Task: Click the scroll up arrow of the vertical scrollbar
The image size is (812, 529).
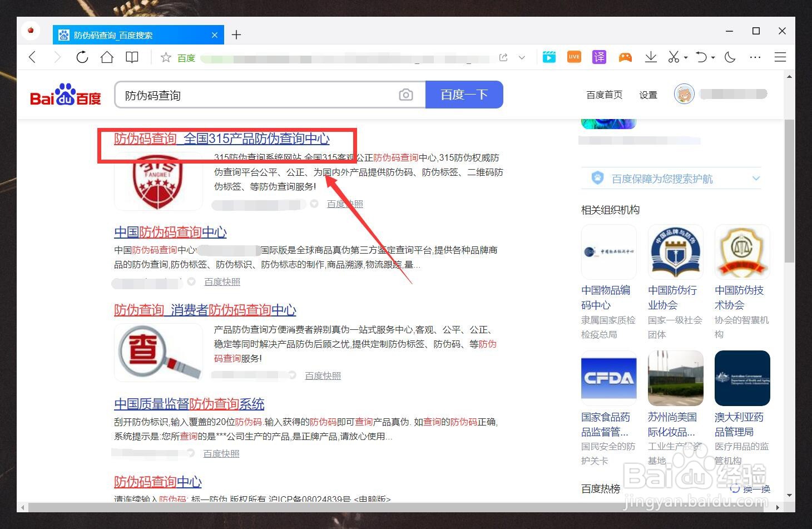Action: [x=789, y=76]
